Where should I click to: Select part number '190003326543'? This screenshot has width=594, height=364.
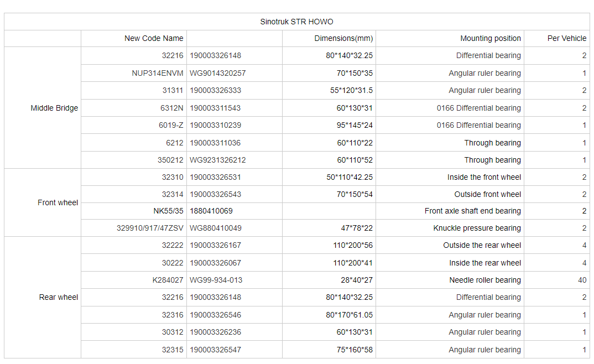pyautogui.click(x=216, y=194)
